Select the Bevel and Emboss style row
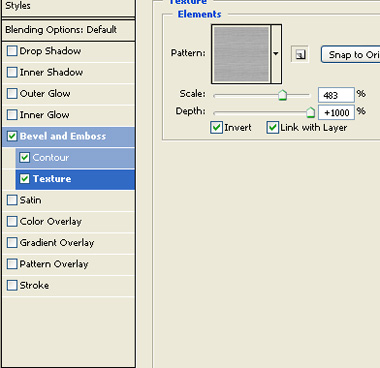 click(x=68, y=136)
